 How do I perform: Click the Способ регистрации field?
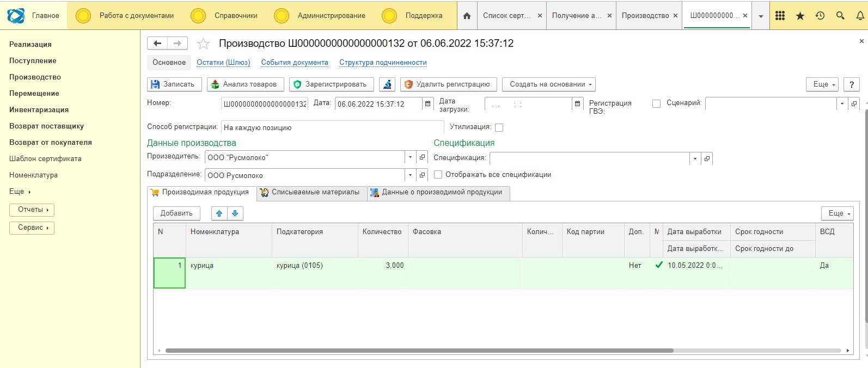[332, 127]
